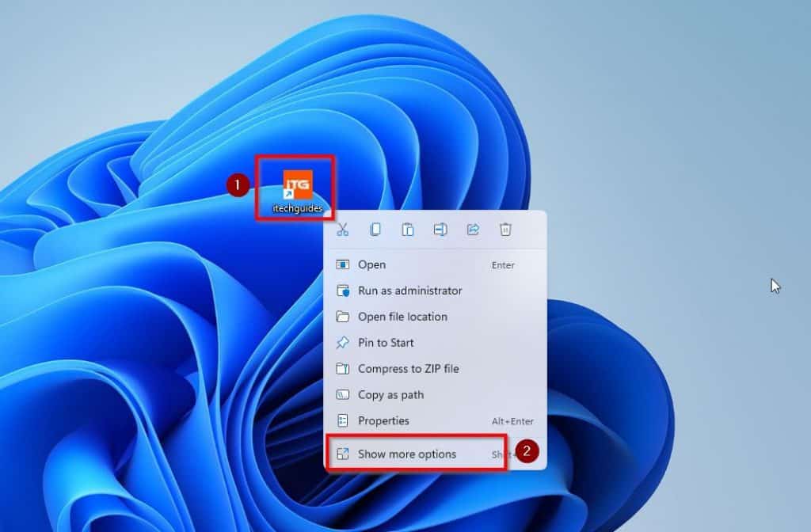Click the Paste clipboard icon
Image resolution: width=811 pixels, height=532 pixels.
coord(408,229)
